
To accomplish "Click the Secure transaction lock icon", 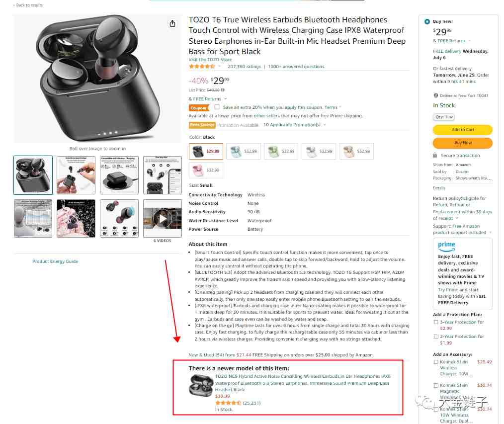I will [x=435, y=155].
